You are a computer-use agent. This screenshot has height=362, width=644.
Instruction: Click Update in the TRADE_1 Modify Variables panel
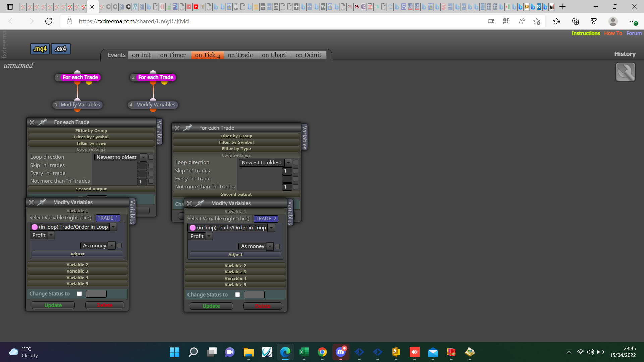tap(53, 305)
